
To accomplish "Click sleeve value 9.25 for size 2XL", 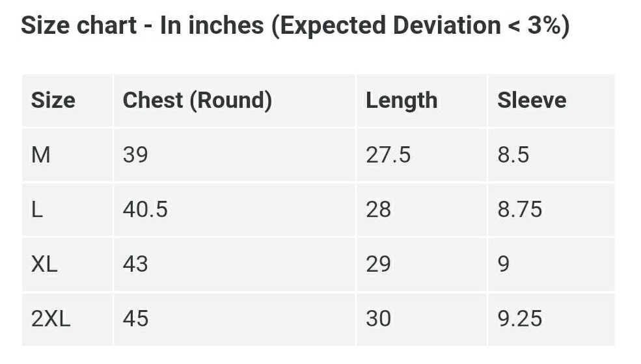I will [519, 318].
